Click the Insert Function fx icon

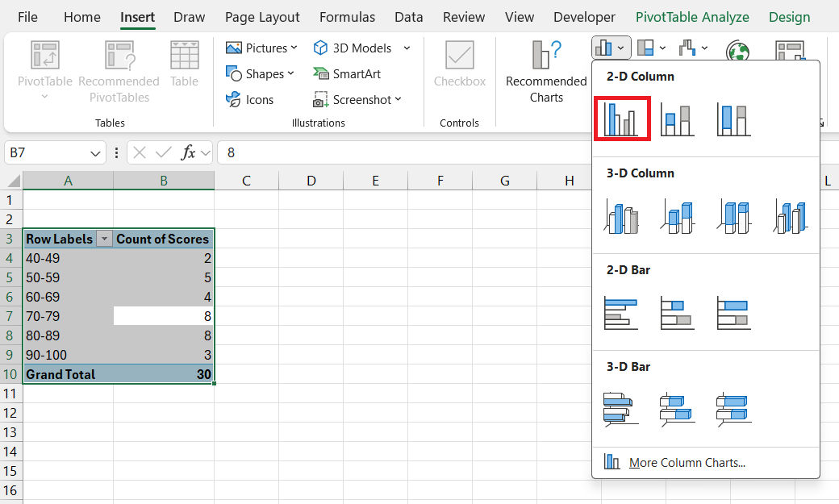(x=188, y=152)
